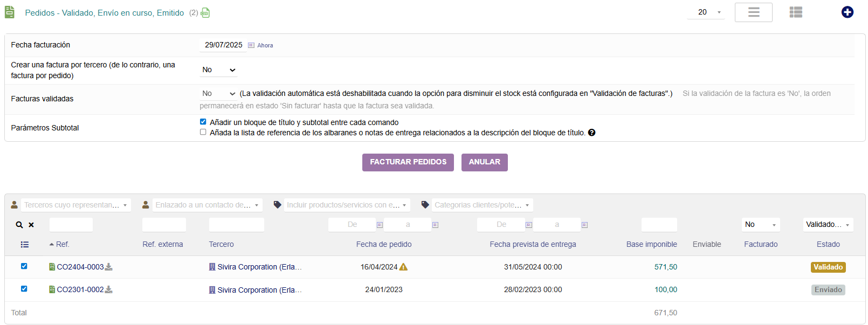Open the CO2301-0002 order link
Image resolution: width=868 pixels, height=325 pixels.
click(x=80, y=289)
